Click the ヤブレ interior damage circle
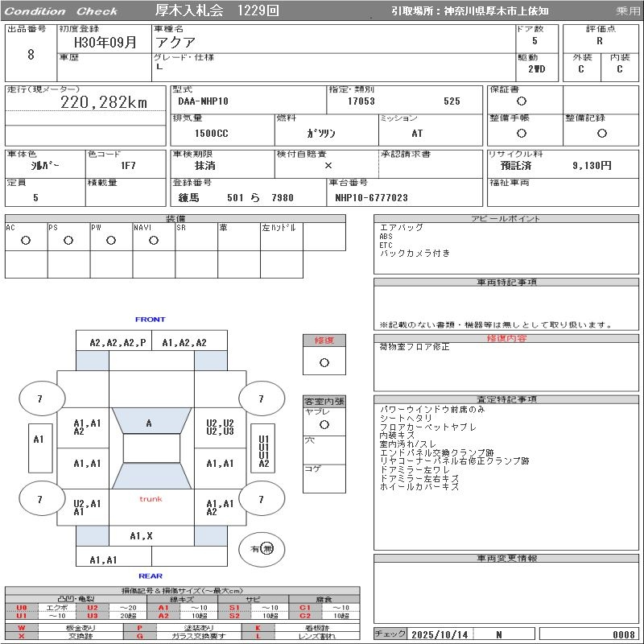Viewport: 644px width, 644px height. pos(324,424)
